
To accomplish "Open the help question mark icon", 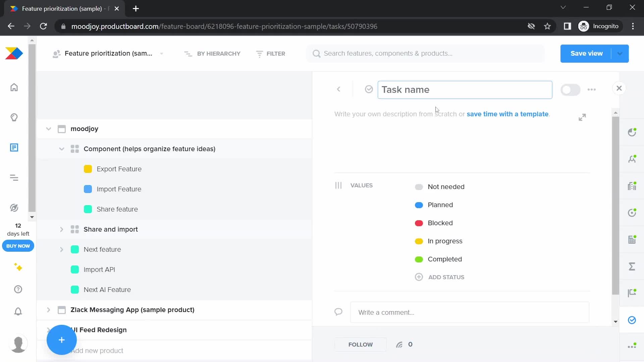I will click(18, 289).
